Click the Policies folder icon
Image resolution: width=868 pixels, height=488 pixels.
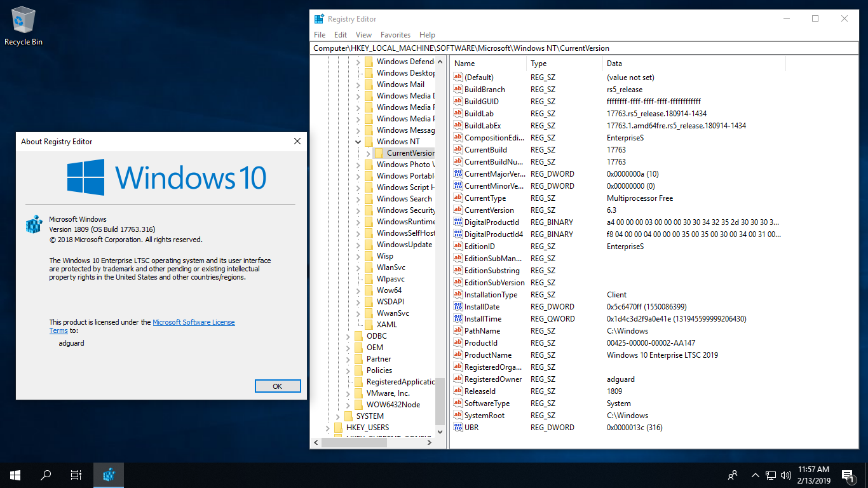pyautogui.click(x=358, y=370)
